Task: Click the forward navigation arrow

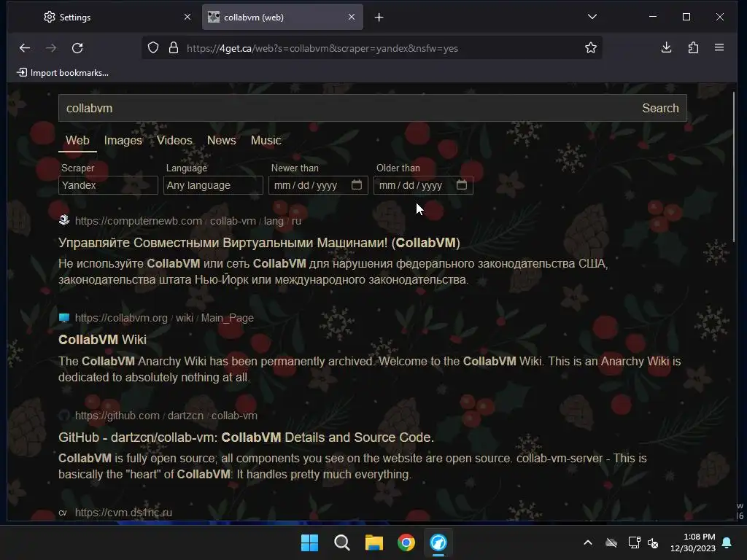Action: [51, 48]
